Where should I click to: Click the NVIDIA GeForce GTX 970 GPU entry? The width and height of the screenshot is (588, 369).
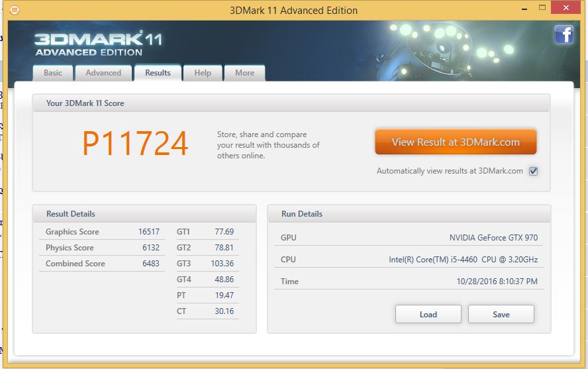[493, 238]
